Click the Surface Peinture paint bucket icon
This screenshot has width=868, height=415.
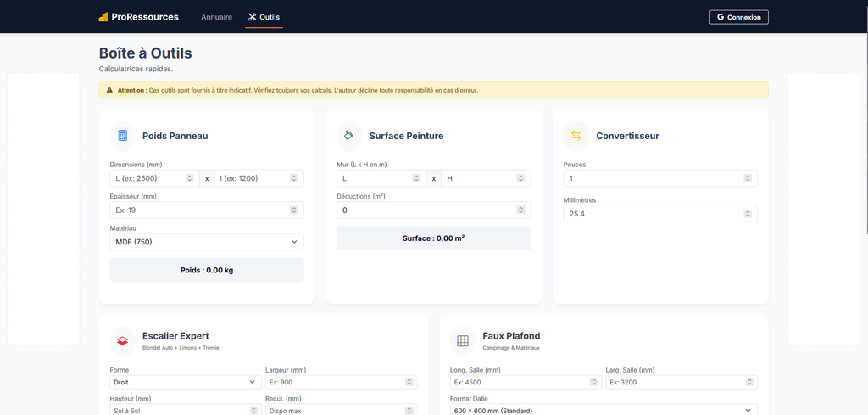pos(349,136)
